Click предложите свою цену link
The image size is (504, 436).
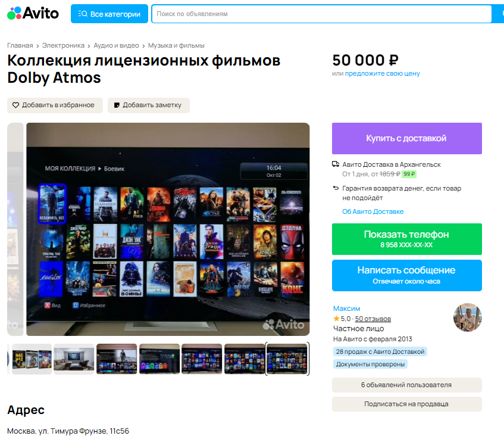pyautogui.click(x=382, y=73)
